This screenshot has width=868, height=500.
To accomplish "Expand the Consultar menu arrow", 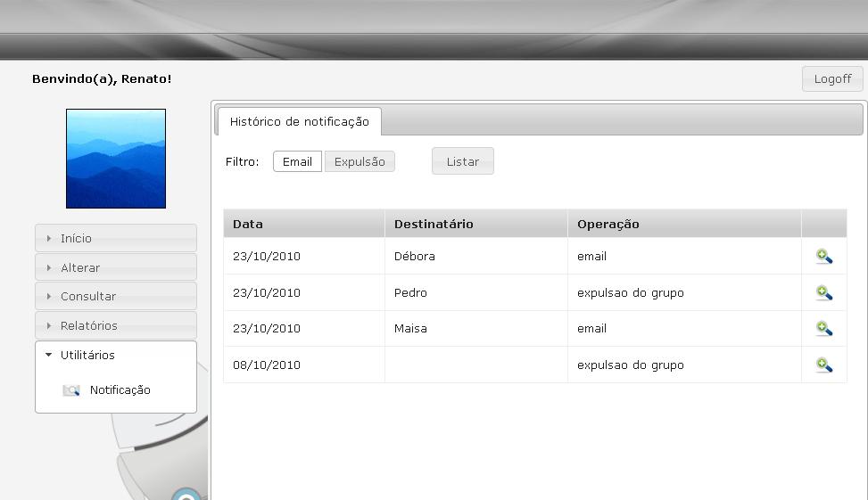I will [x=49, y=297].
